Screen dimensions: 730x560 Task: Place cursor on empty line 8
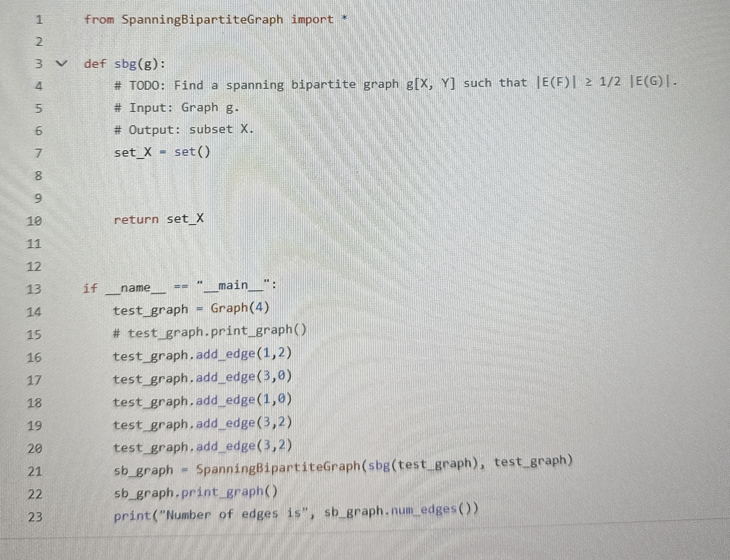tap(133, 175)
